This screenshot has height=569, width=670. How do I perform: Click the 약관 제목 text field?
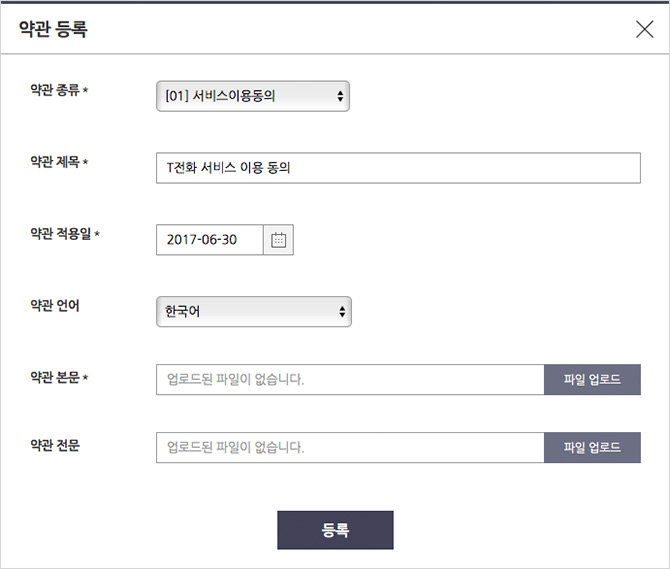pyautogui.click(x=398, y=168)
